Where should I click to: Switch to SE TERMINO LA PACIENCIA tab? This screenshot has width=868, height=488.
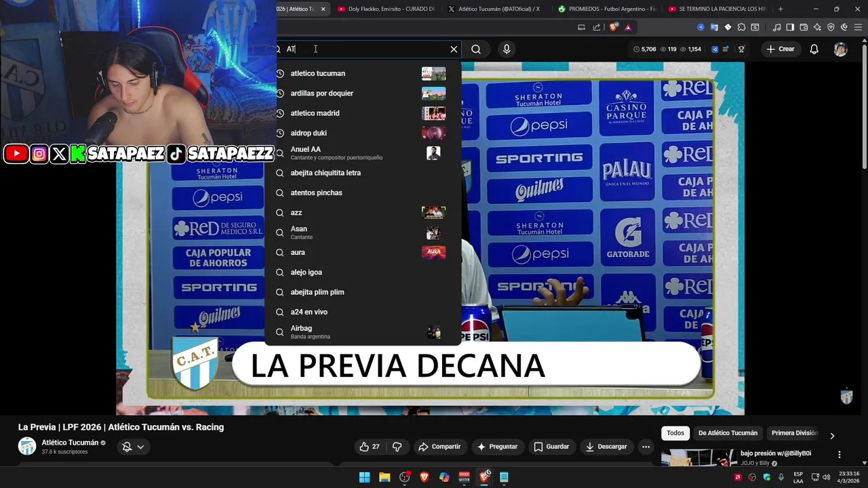[717, 9]
